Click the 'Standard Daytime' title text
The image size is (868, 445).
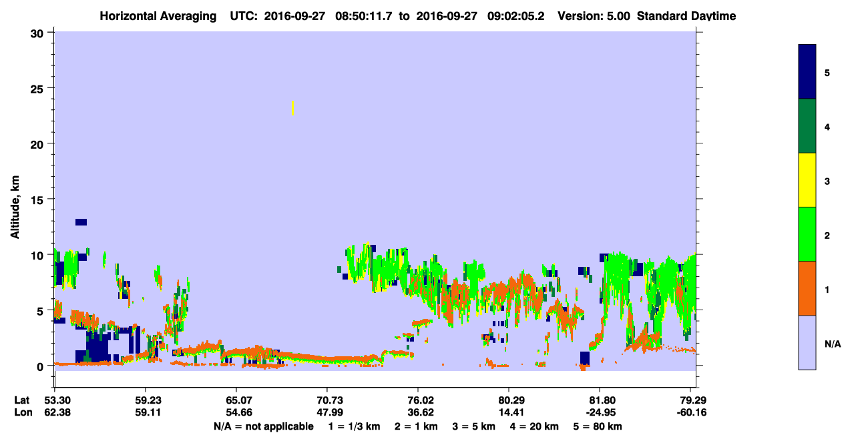tap(686, 16)
